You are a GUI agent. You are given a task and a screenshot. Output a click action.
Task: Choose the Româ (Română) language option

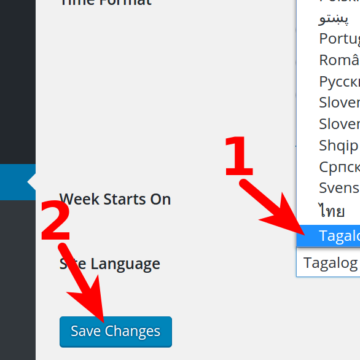pyautogui.click(x=328, y=60)
